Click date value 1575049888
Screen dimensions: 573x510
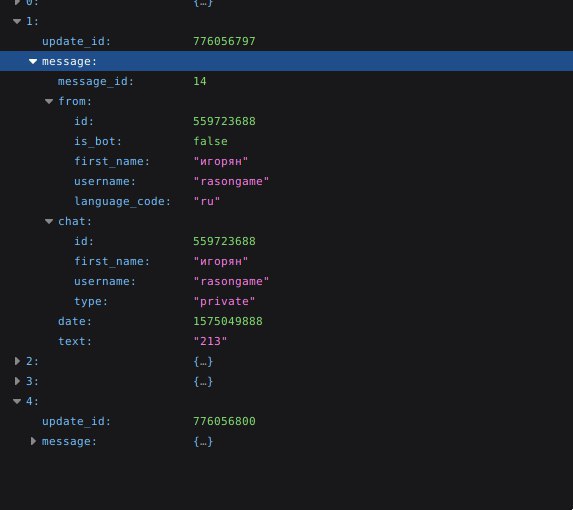click(228, 321)
